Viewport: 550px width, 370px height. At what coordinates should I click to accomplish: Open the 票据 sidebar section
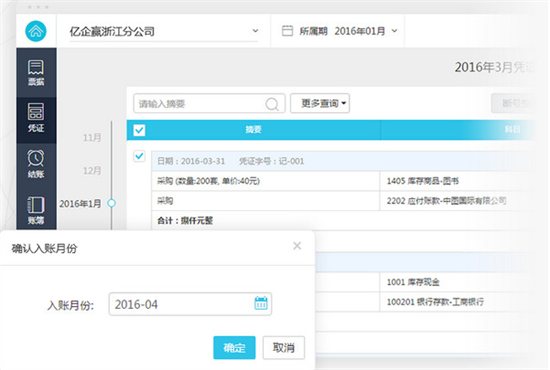click(36, 73)
